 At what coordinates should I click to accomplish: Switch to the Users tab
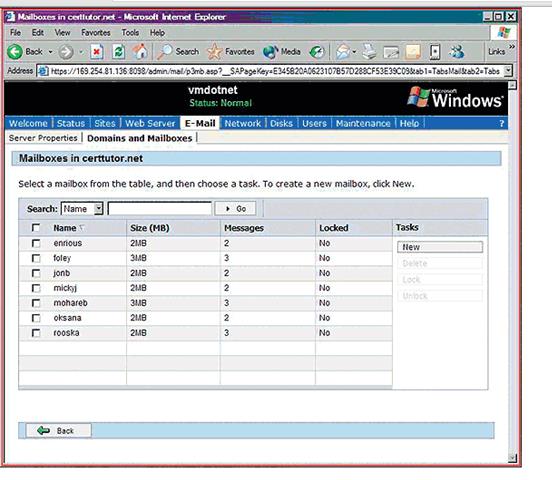coord(314,124)
